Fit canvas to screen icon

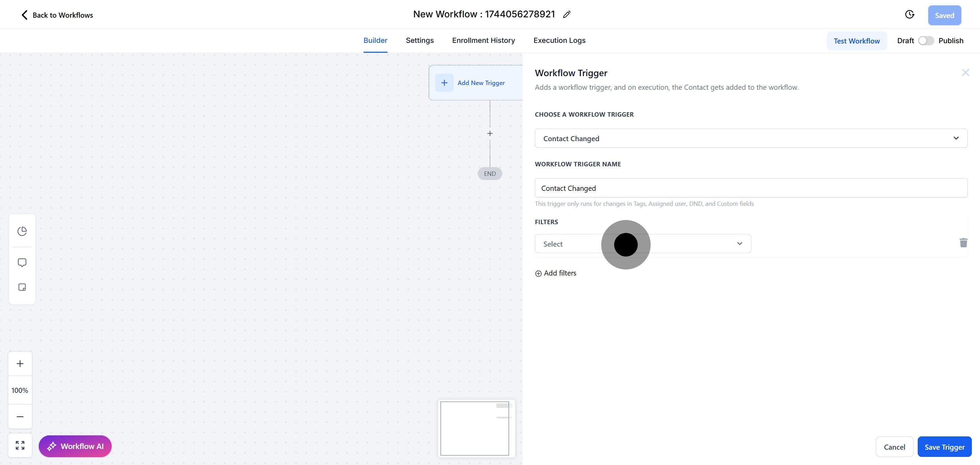20,445
